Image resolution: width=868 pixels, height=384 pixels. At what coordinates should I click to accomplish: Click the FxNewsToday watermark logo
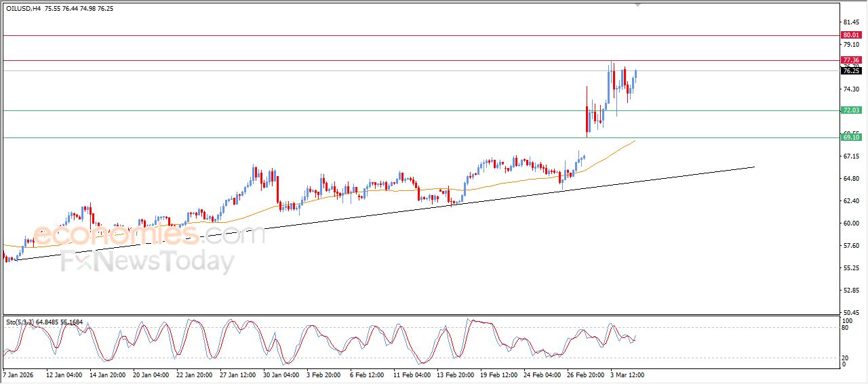148,261
